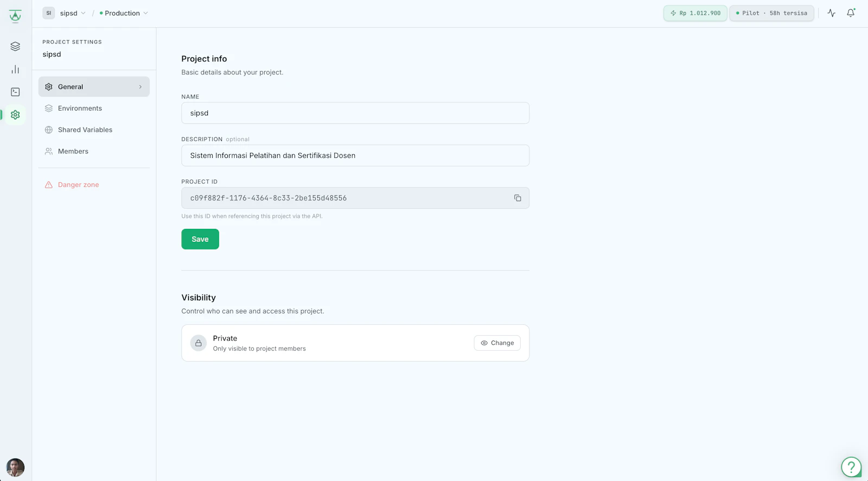Click the PROJECT SETTINGS label
Viewport: 868px width, 481px height.
(x=72, y=42)
